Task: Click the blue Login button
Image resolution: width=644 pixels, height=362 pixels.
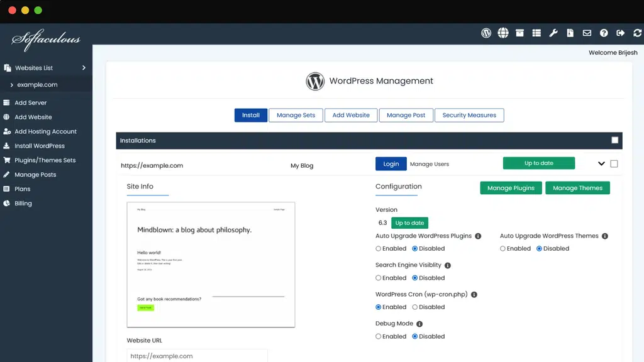Action: pyautogui.click(x=391, y=164)
